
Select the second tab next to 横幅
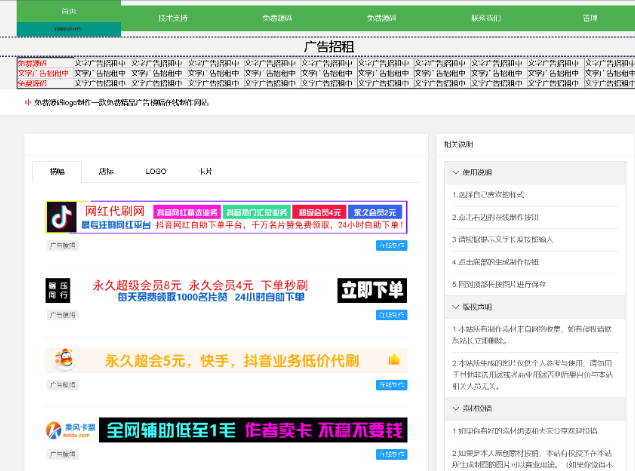(x=106, y=172)
